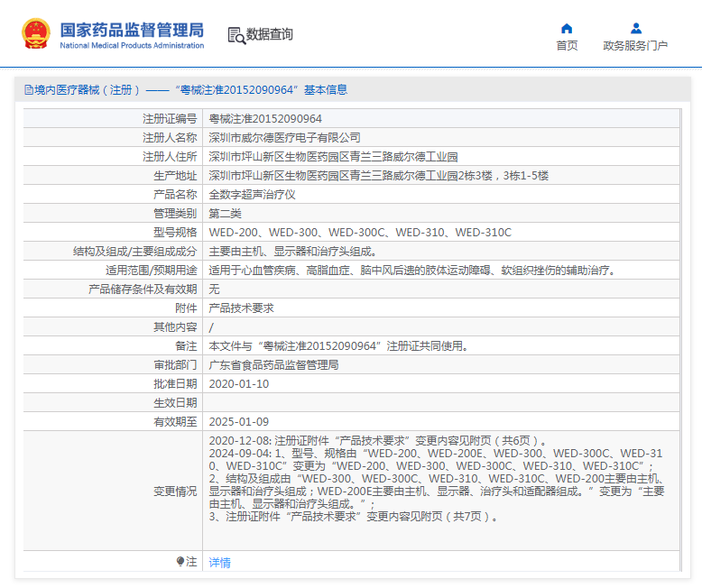Click the 变更情况 label
Screen dimensions: 702x588
175,492
